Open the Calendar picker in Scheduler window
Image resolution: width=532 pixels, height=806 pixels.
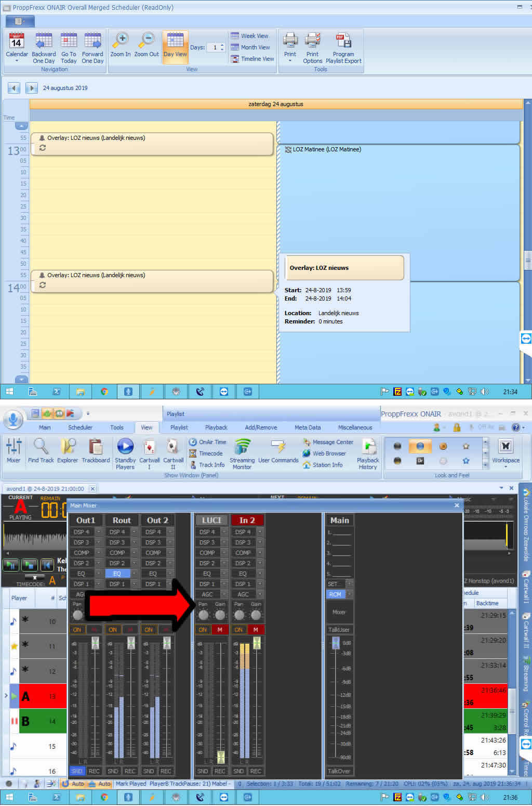click(x=17, y=47)
